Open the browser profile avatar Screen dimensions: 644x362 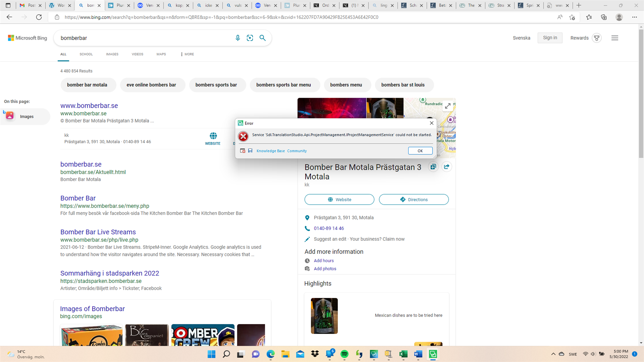tap(619, 17)
